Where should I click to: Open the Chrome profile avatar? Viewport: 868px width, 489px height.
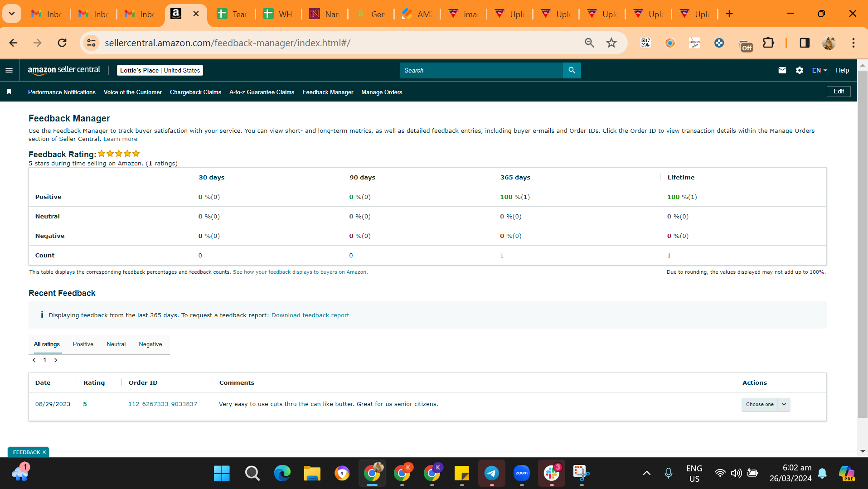829,43
